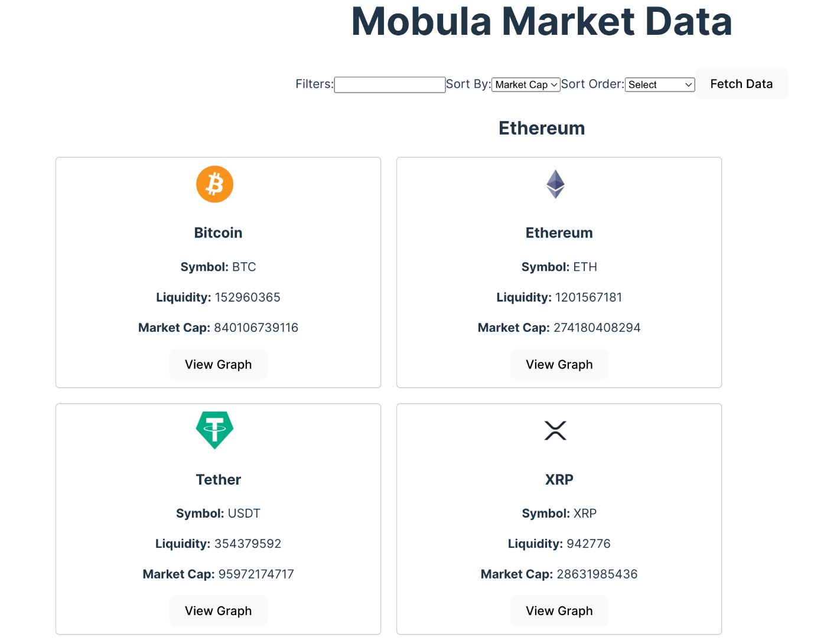
Task: Select the Ethereum card title
Action: (x=559, y=233)
